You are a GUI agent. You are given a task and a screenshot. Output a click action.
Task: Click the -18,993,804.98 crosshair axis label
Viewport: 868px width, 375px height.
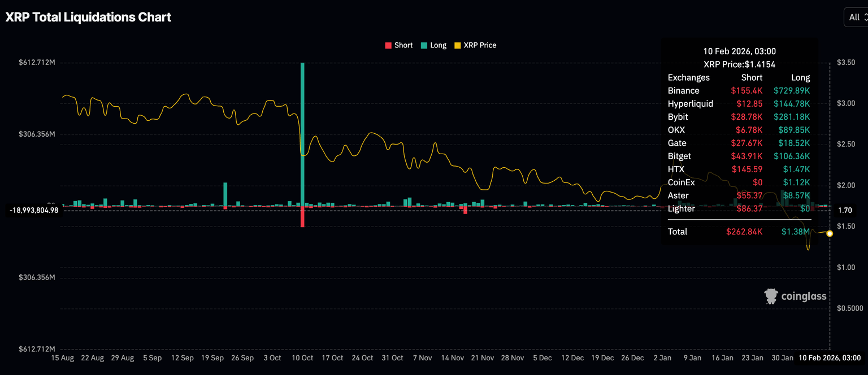point(34,210)
